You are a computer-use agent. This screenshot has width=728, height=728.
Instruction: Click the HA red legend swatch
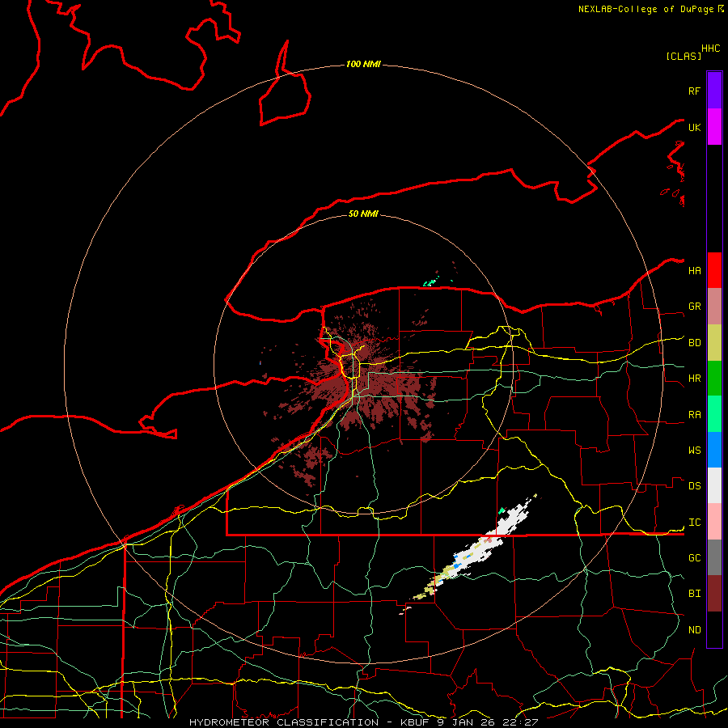pos(714,270)
